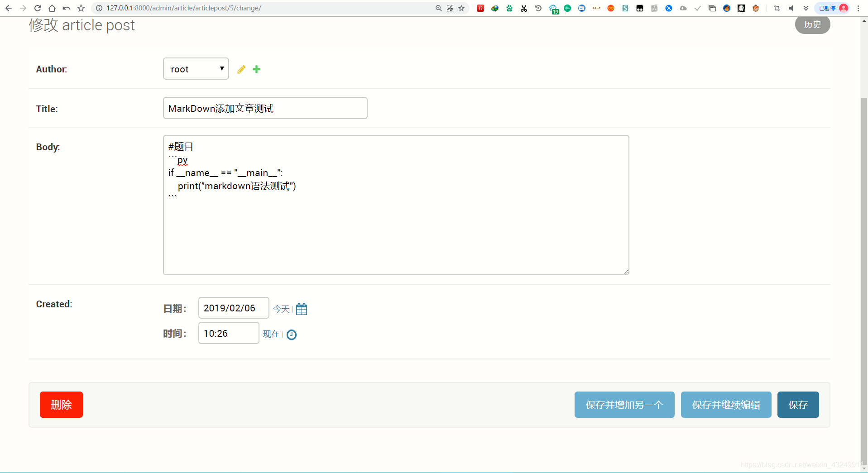Viewport: 868px width, 473px height.
Task: Click the checkmark extension icon
Action: (698, 8)
